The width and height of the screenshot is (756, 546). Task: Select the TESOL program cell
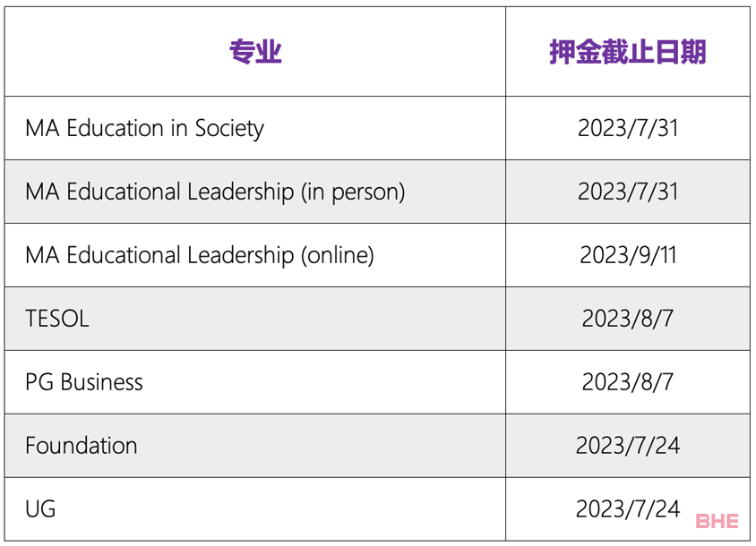click(57, 319)
